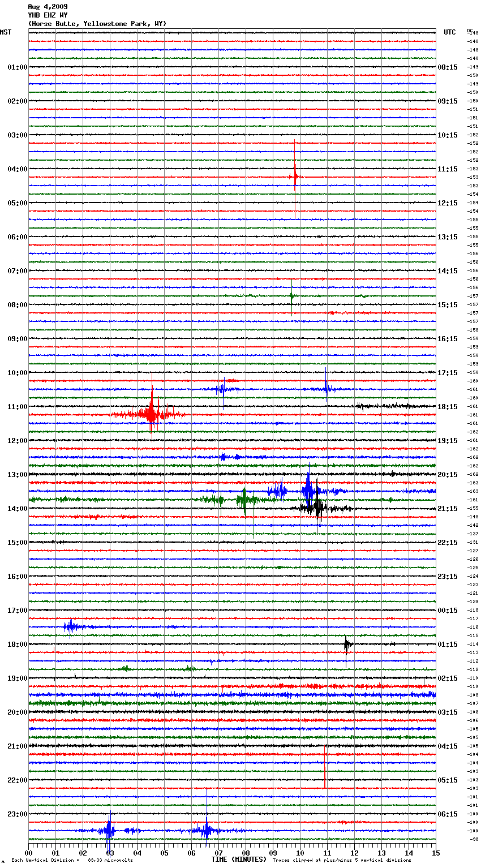481x868 pixels.
Task: Click the '07:00' MST hour label
Action: coord(17,271)
